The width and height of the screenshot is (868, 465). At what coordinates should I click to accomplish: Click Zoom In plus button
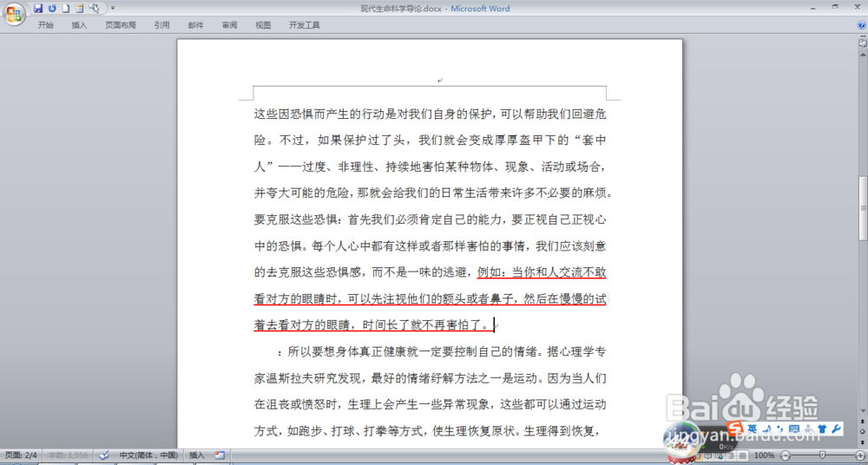(x=860, y=455)
